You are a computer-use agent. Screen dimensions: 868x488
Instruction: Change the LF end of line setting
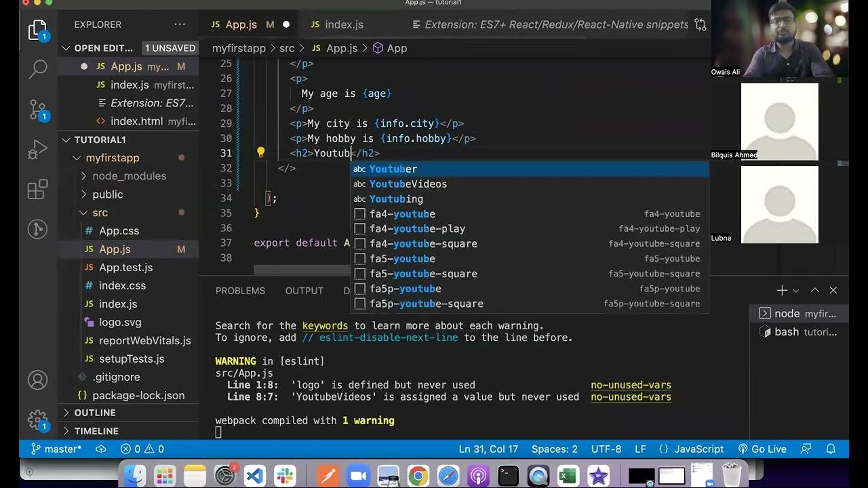tap(640, 449)
